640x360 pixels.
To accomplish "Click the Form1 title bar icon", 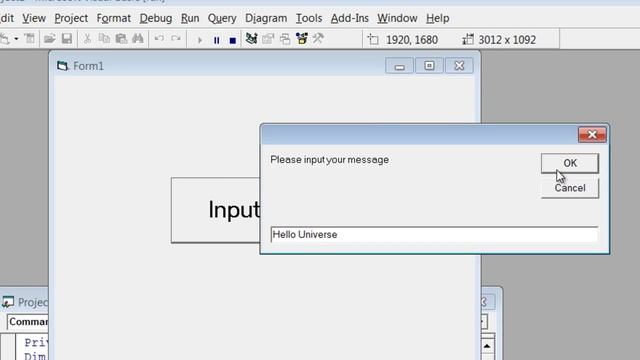I will 62,66.
